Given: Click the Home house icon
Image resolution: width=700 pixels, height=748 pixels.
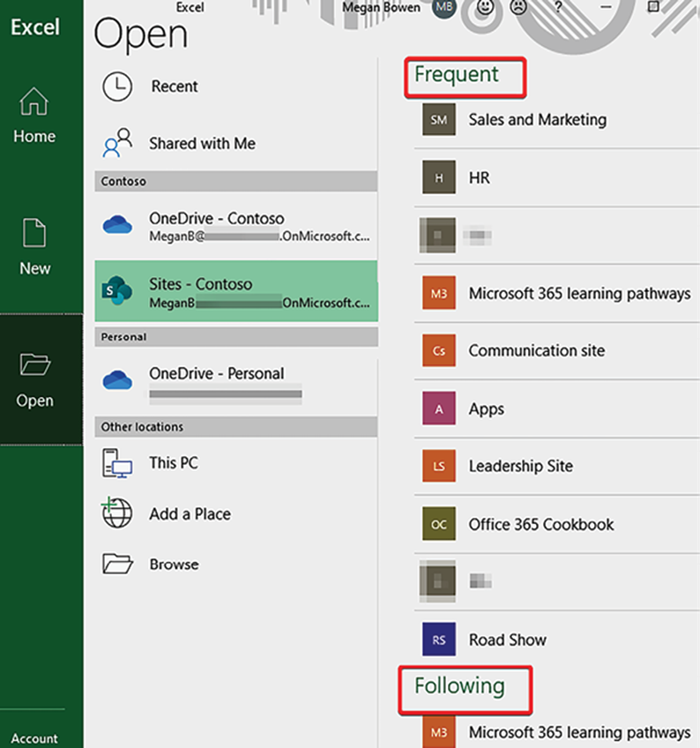Looking at the screenshot, I should [34, 101].
